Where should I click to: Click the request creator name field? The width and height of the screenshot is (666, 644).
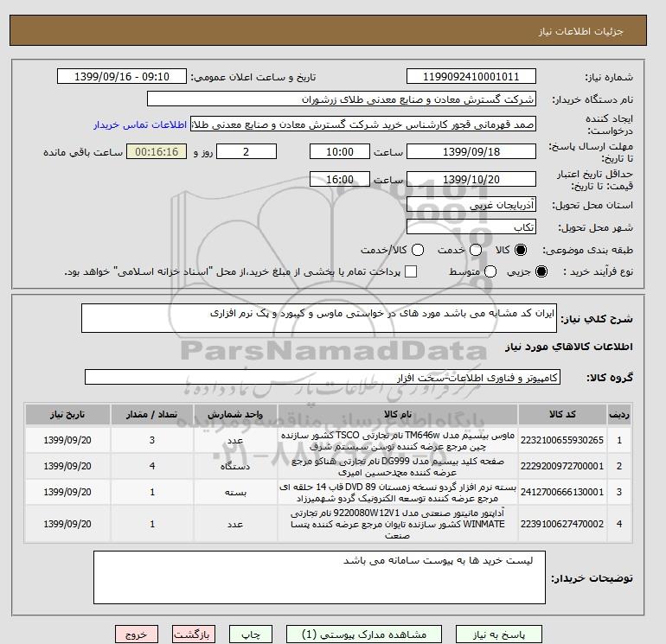(x=363, y=124)
